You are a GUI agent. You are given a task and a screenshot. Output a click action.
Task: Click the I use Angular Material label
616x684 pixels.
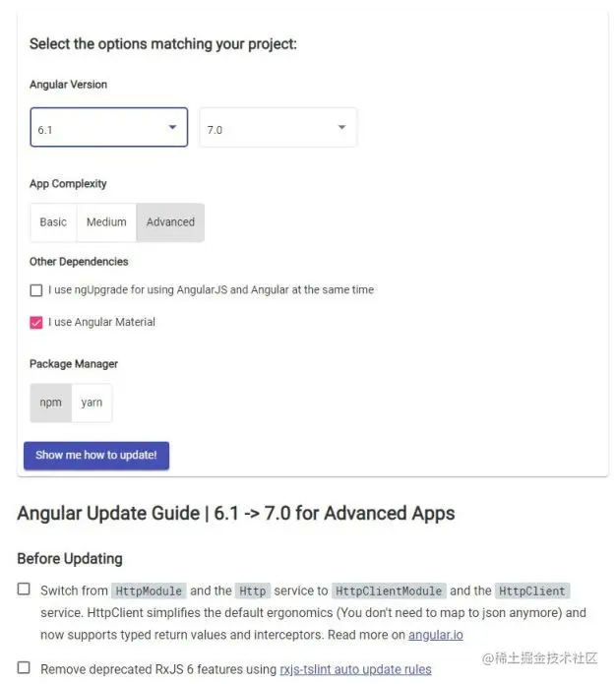(101, 322)
